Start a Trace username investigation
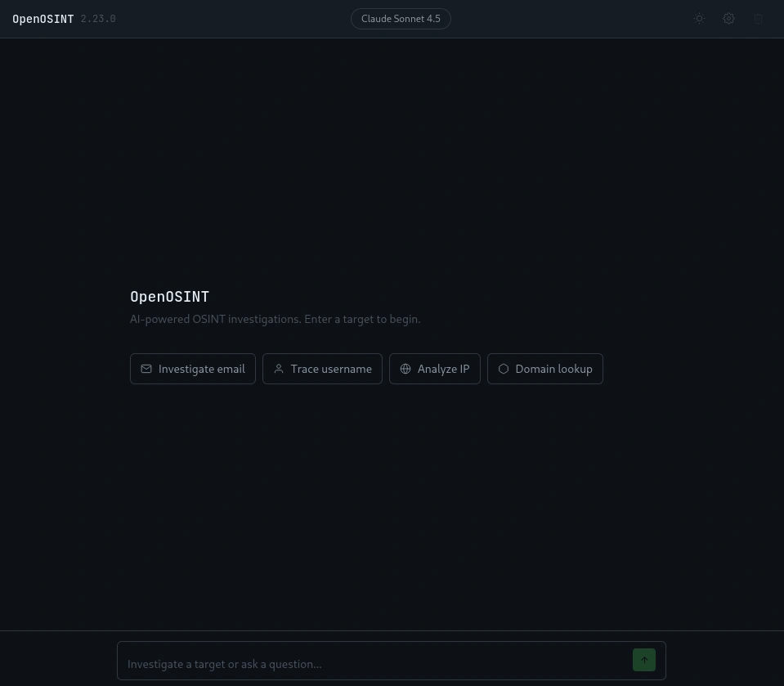This screenshot has width=784, height=686. click(322, 369)
